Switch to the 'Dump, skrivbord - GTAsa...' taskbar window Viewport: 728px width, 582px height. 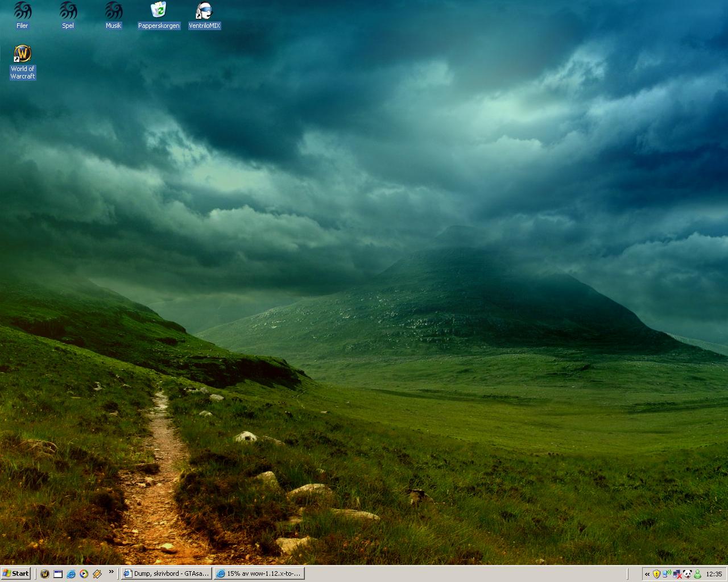point(167,573)
